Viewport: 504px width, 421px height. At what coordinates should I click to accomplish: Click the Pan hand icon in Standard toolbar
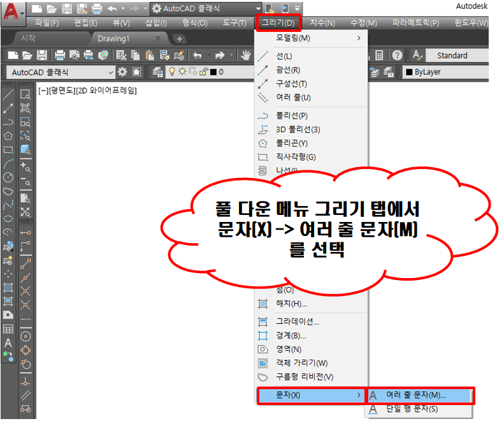pyautogui.click(x=246, y=55)
